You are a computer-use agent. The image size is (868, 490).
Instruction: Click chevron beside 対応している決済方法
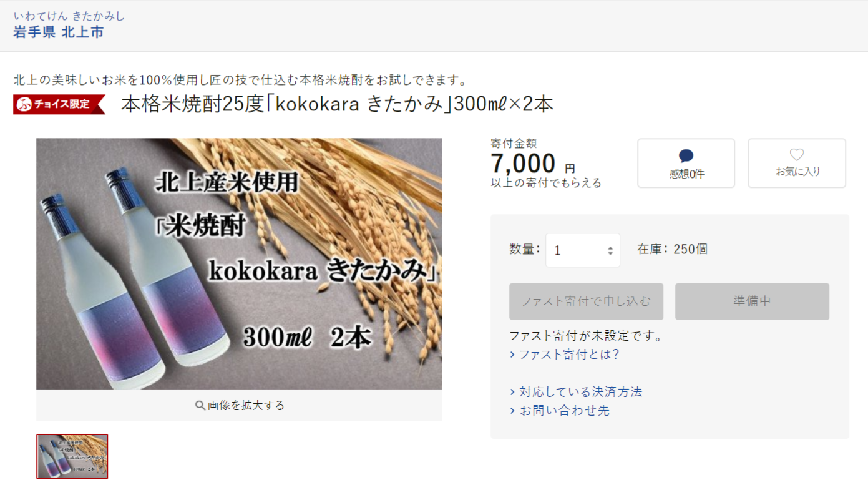[x=512, y=392]
